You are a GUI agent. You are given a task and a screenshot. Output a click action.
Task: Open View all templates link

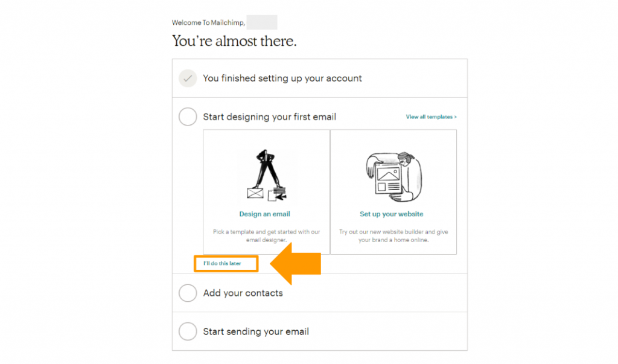click(x=431, y=117)
